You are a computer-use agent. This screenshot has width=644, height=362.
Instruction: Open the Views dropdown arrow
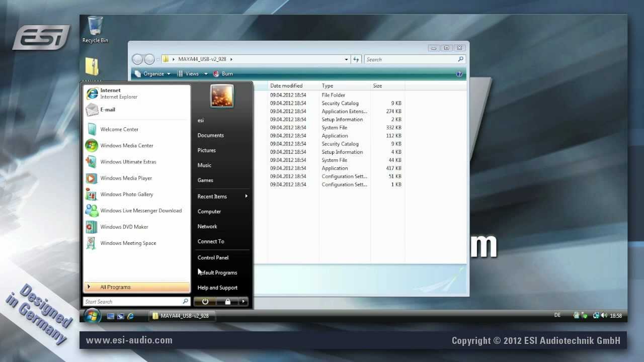click(205, 74)
